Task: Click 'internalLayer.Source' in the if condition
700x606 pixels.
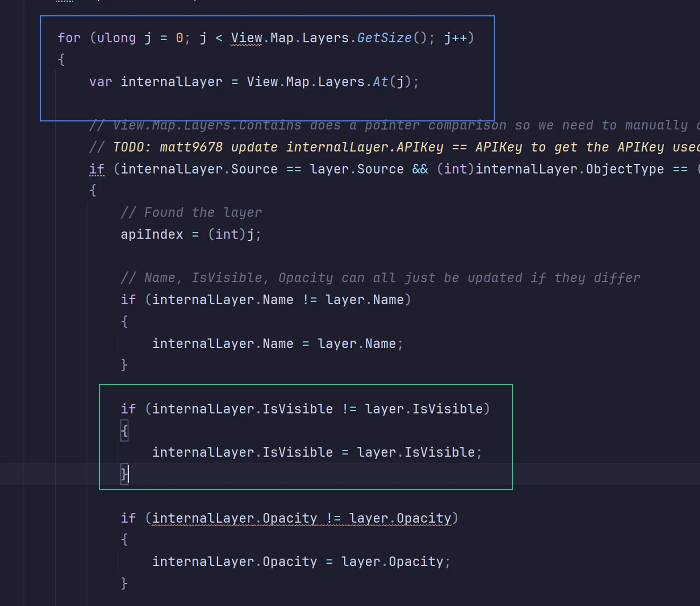Action: pos(199,169)
